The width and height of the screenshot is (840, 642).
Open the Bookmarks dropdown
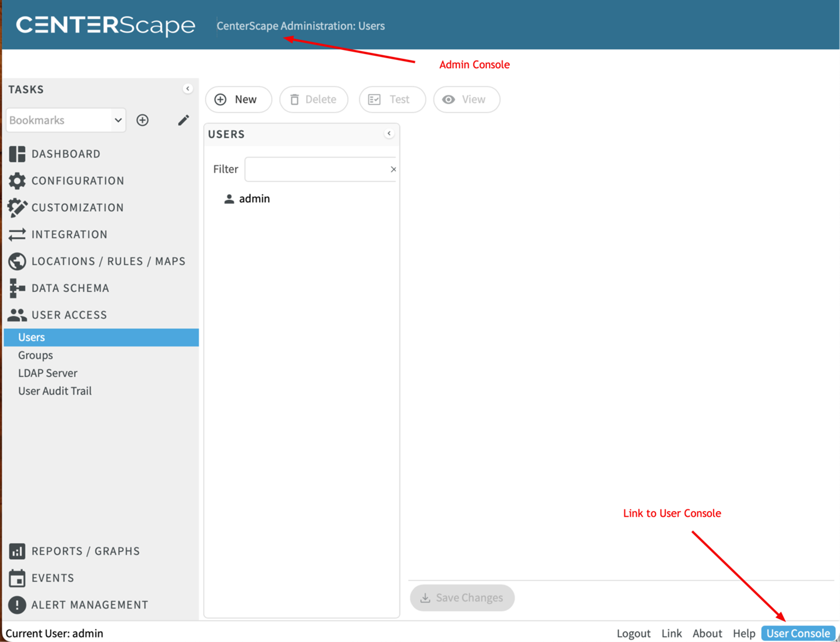(66, 120)
